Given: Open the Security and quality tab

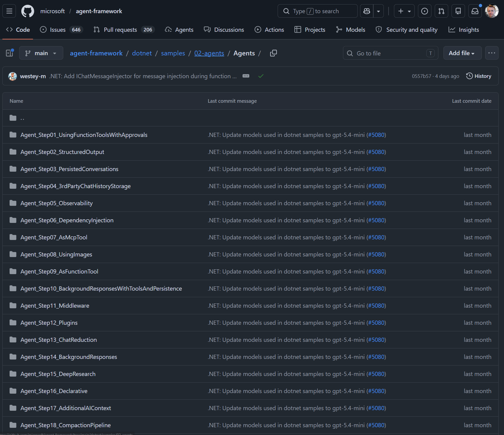Looking at the screenshot, I should point(407,30).
